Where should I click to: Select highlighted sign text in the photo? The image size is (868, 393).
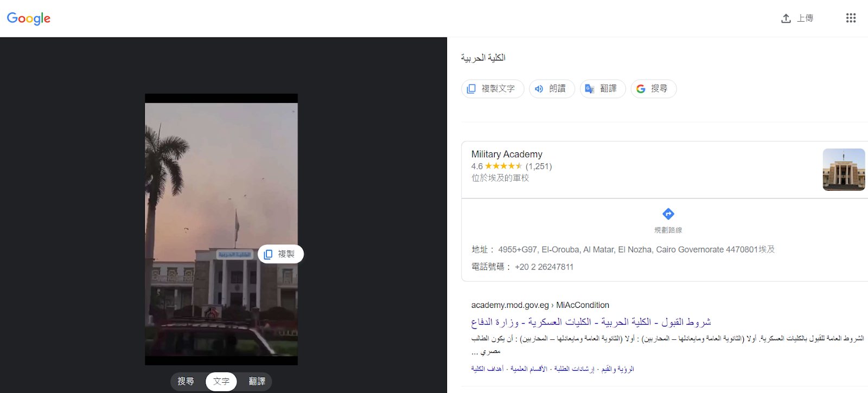coord(234,254)
